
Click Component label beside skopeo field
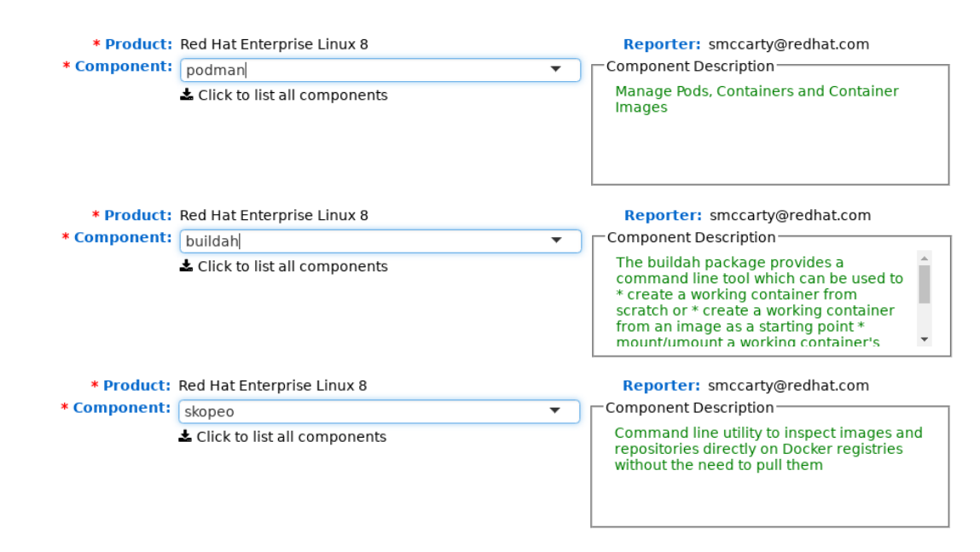tap(121, 408)
